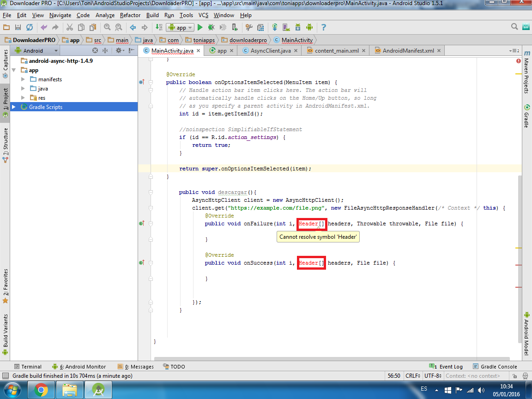The width and height of the screenshot is (532, 399).
Task: Open the Maven Projects side panel
Action: [526, 72]
